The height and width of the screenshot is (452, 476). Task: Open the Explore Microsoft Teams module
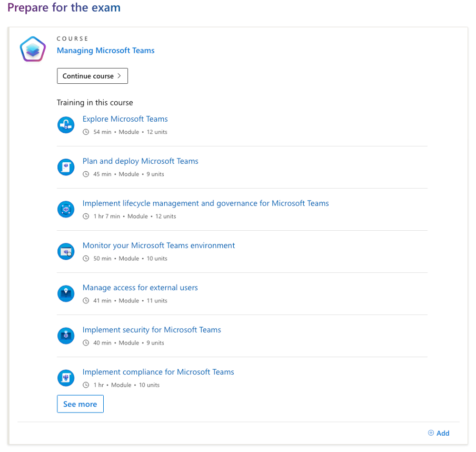125,119
